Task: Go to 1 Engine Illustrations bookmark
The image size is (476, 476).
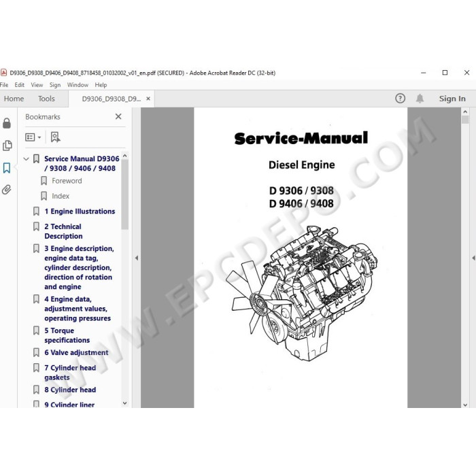Action: (80, 211)
